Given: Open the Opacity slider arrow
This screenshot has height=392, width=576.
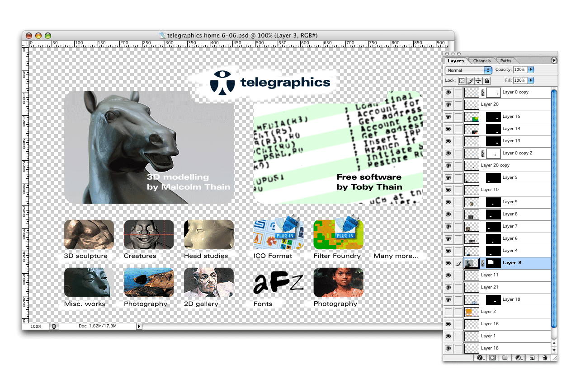Looking at the screenshot, I should coord(531,70).
